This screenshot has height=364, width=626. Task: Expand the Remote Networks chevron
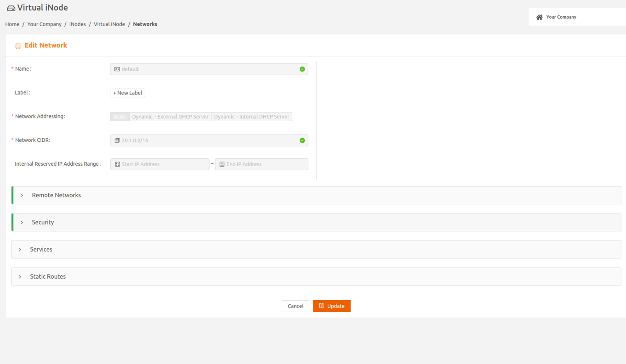click(22, 196)
